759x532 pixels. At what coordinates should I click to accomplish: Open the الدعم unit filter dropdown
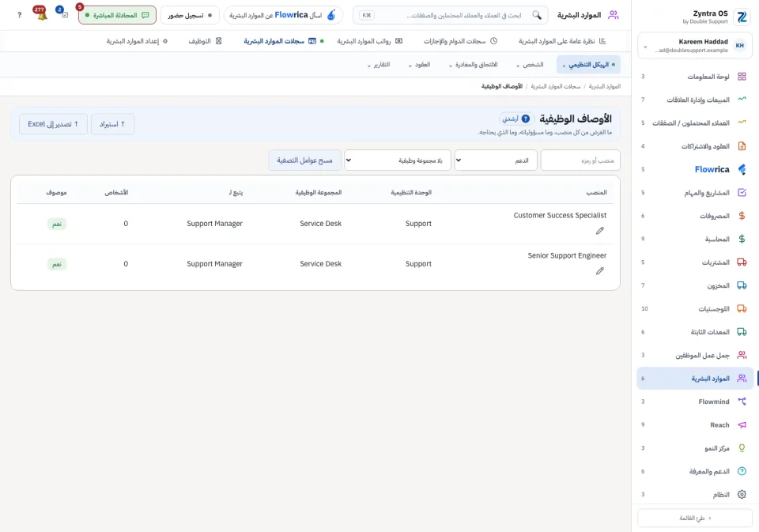click(496, 160)
